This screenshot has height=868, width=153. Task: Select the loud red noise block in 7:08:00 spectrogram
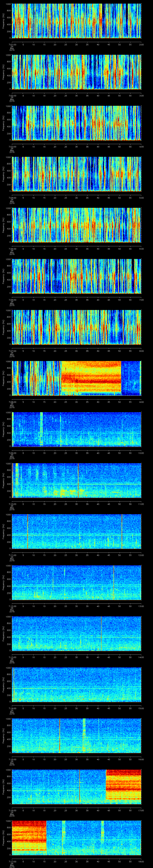click(91, 377)
